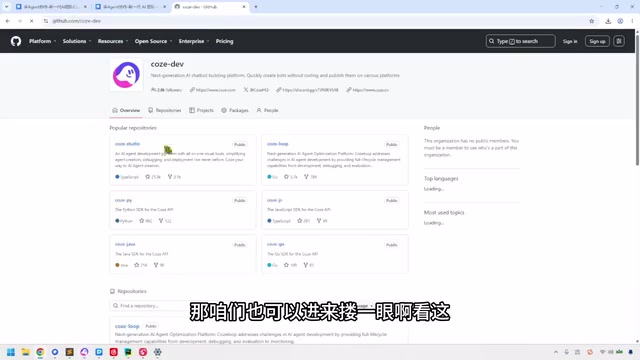Expand the Solutions menu
The width and height of the screenshot is (640, 360).
pos(77,41)
